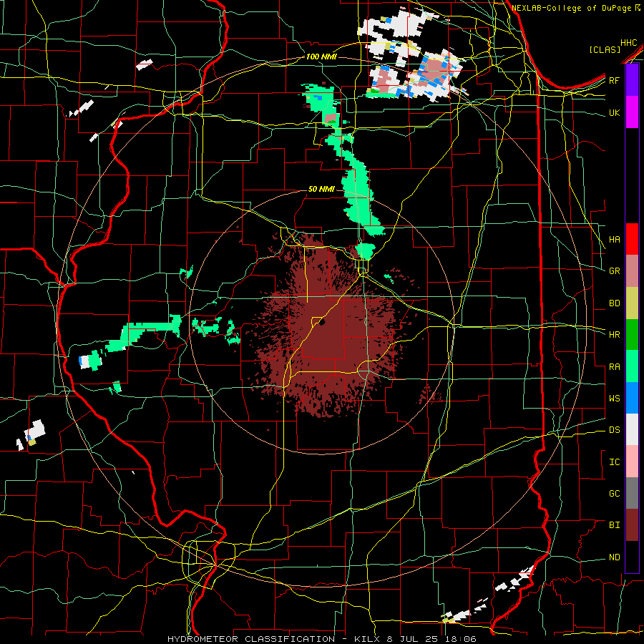Click the purple RF legend color swatch

pos(632,80)
